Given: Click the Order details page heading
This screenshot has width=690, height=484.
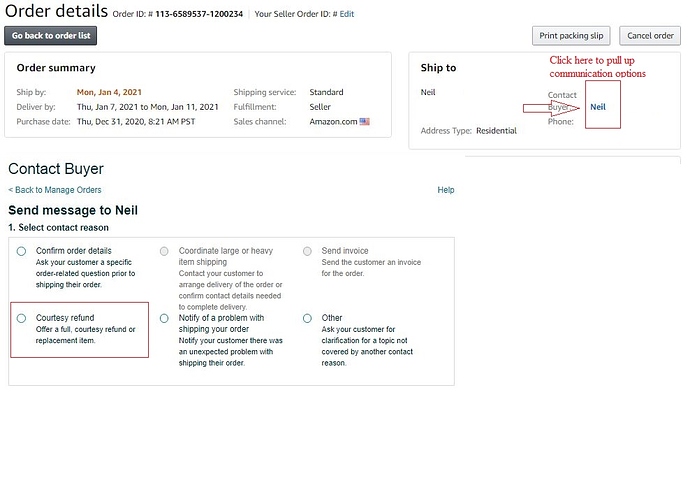Looking at the screenshot, I should (x=57, y=12).
